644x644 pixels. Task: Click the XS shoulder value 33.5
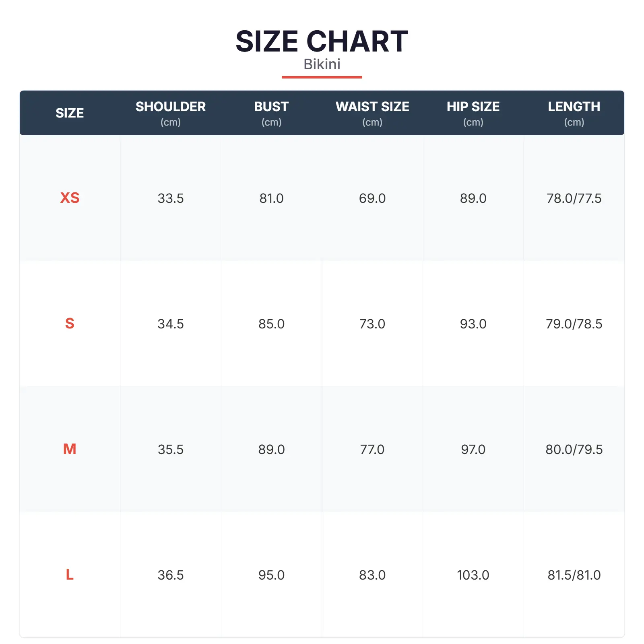pos(170,198)
